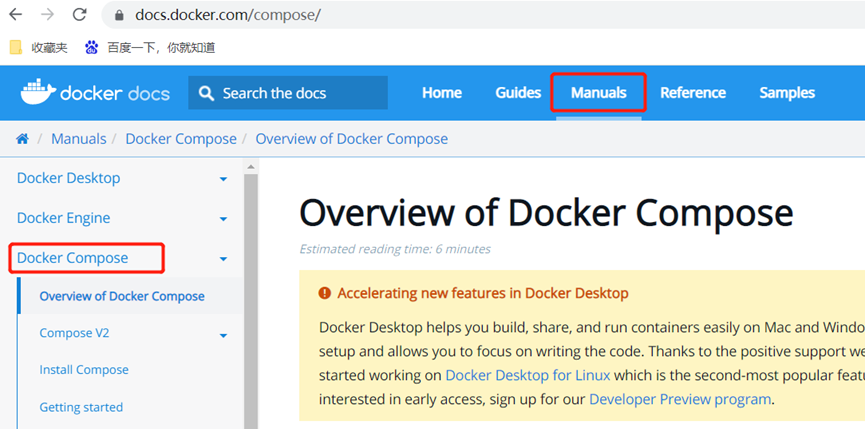
Task: Select Docker Engine in sidebar
Action: point(63,218)
